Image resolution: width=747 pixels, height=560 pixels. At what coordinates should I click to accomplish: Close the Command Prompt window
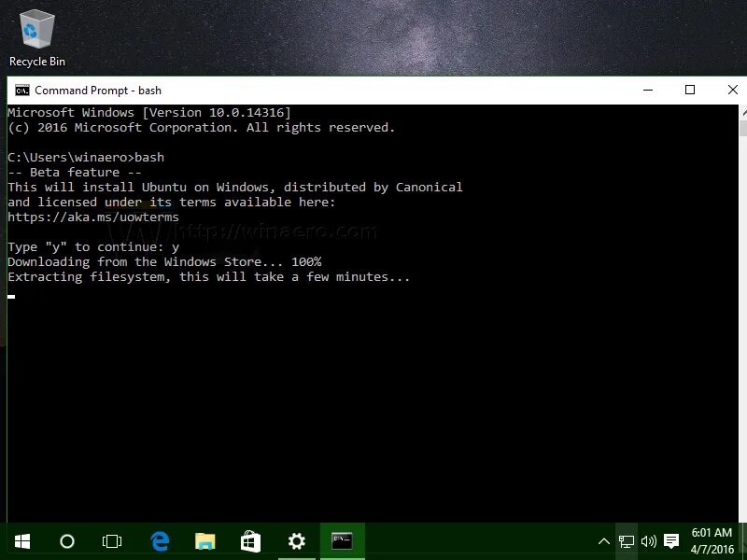point(733,90)
